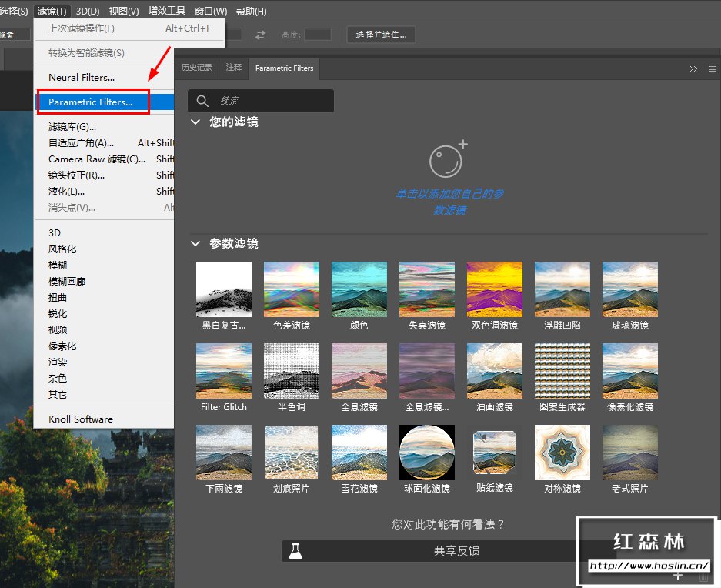Open the Knoll Software submenu
This screenshot has height=588, width=721.
[105, 419]
